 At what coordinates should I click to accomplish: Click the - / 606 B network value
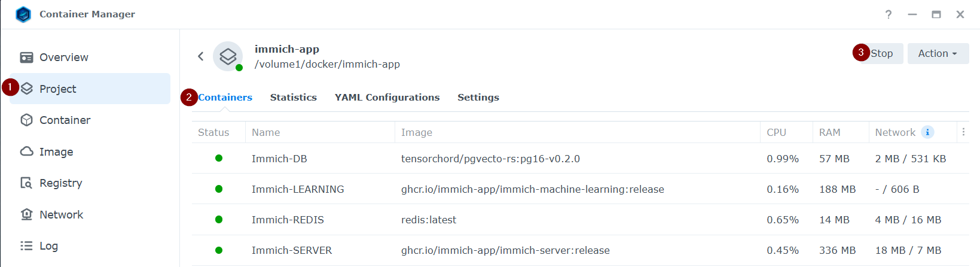[x=897, y=189]
